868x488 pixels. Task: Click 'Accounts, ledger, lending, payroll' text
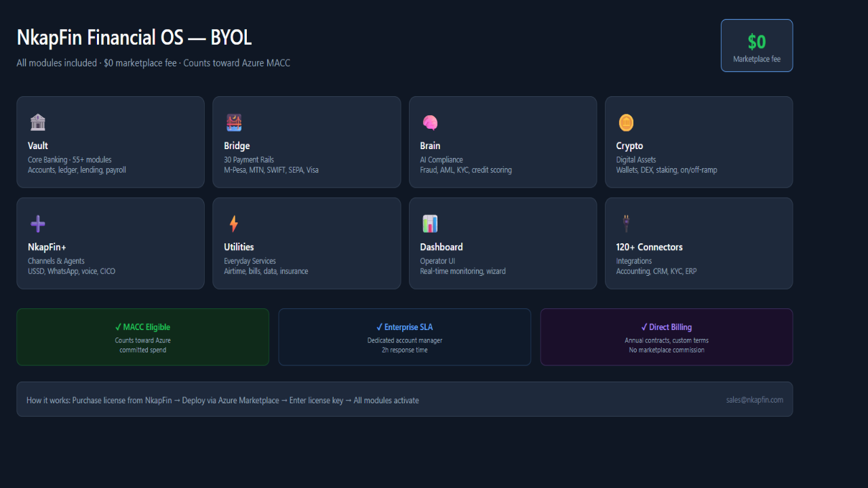point(77,170)
